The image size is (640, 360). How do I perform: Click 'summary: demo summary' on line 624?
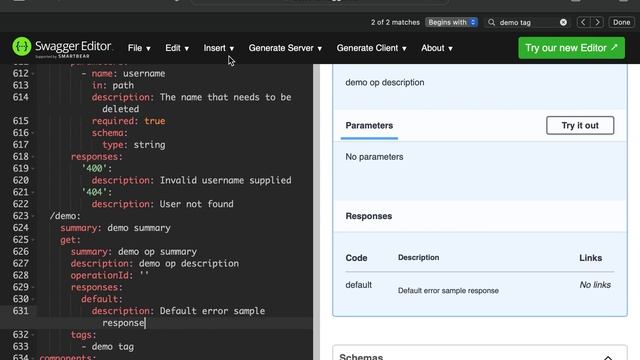[x=116, y=228]
